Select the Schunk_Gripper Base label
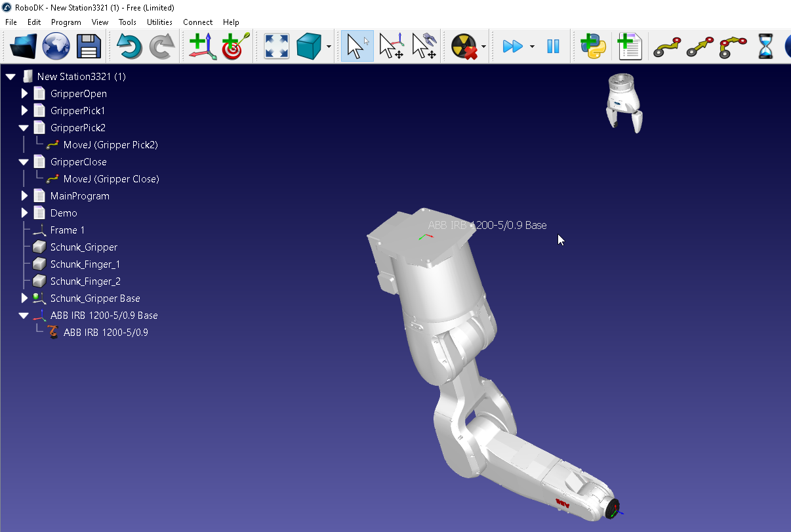The width and height of the screenshot is (791, 532). [x=95, y=298]
